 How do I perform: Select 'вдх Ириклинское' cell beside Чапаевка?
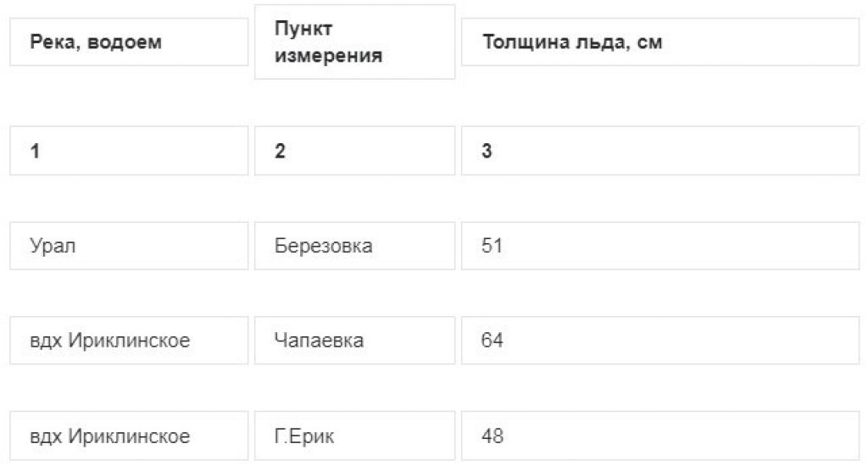(129, 341)
